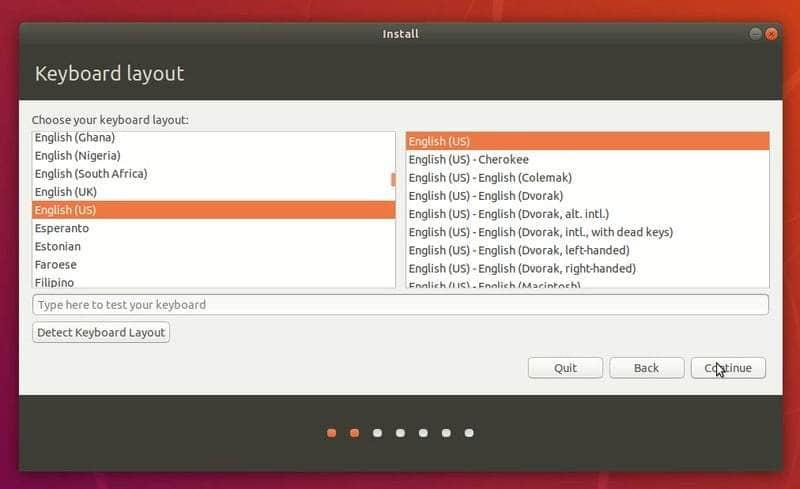Image resolution: width=800 pixels, height=489 pixels.
Task: Select Faroese keyboard layout
Action: coord(56,264)
